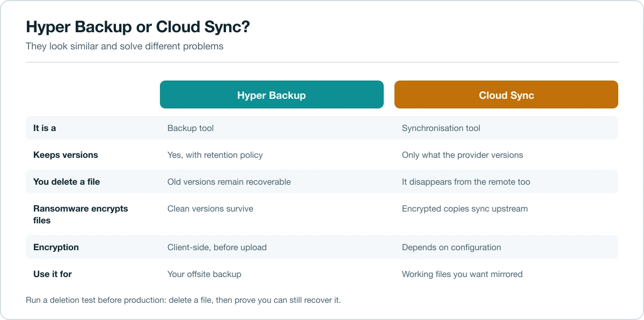
Task: Click the footer note about the deletion test
Action: (184, 300)
